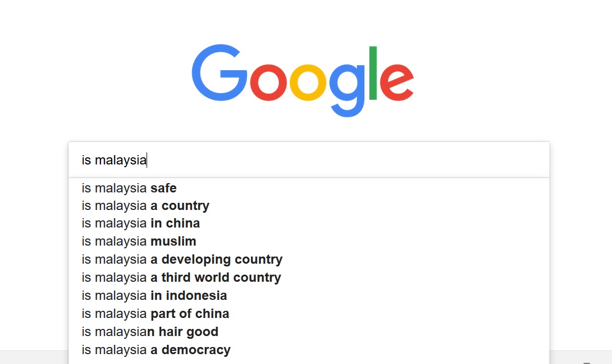Select suggestion 'is malaysia safe'
The height and width of the screenshot is (364, 612).
point(308,188)
